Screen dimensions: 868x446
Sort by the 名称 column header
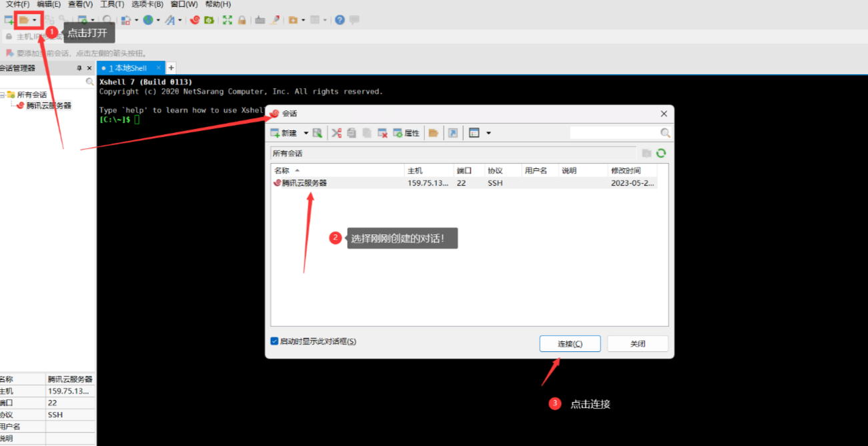click(x=338, y=170)
